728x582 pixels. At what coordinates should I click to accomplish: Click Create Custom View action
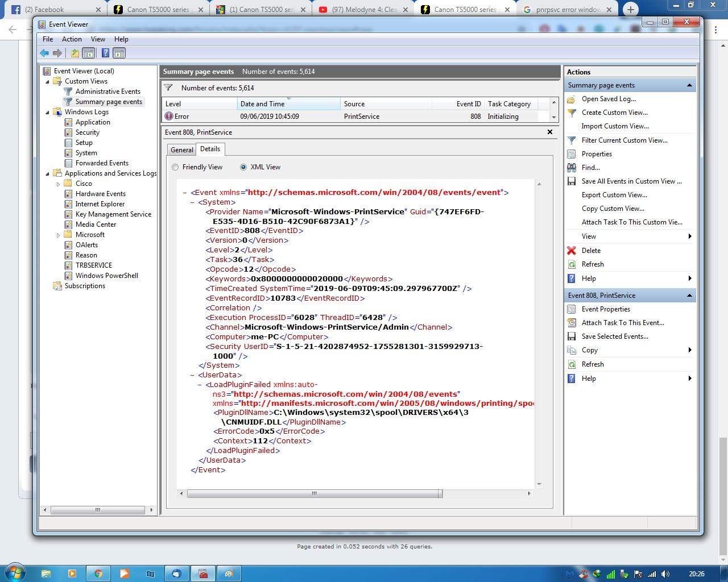pos(614,113)
